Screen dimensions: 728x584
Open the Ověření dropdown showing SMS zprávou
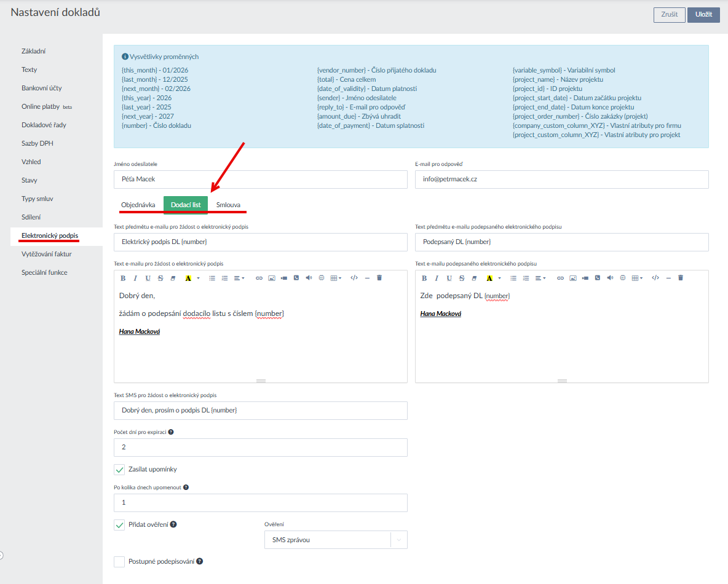tap(331, 540)
